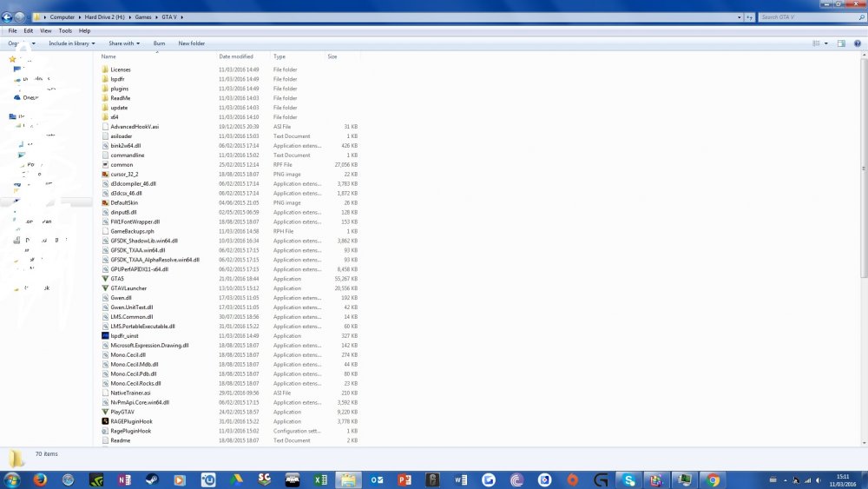
Task: Open Firefox from the taskbar
Action: coord(40,479)
